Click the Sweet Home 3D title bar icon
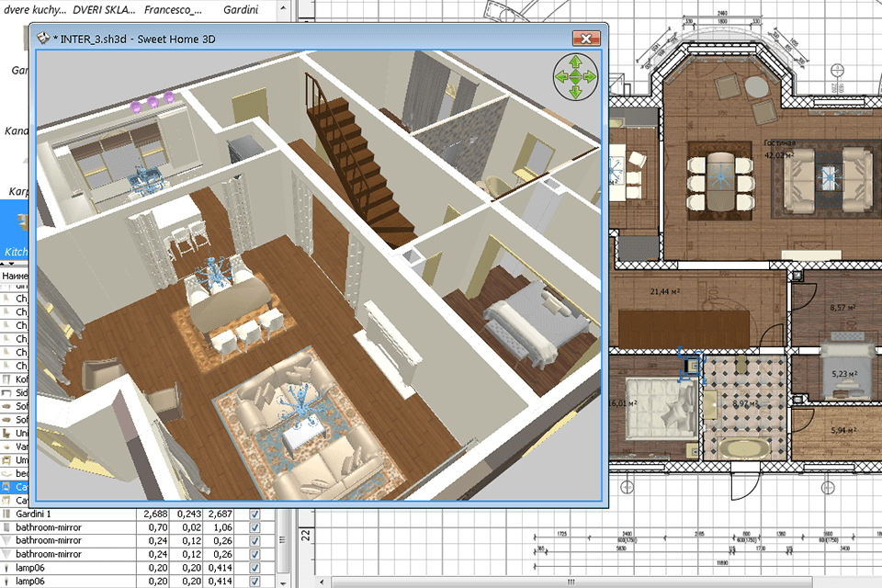 pyautogui.click(x=43, y=39)
